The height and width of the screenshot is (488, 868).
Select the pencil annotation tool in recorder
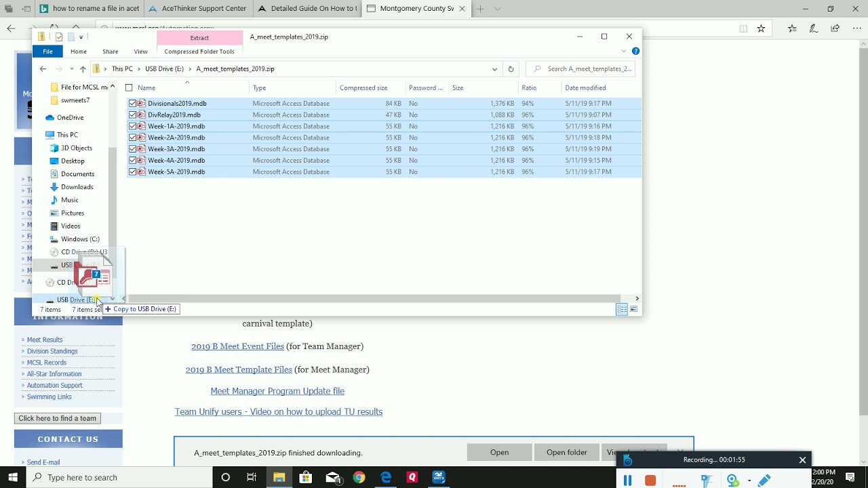pyautogui.click(x=764, y=480)
